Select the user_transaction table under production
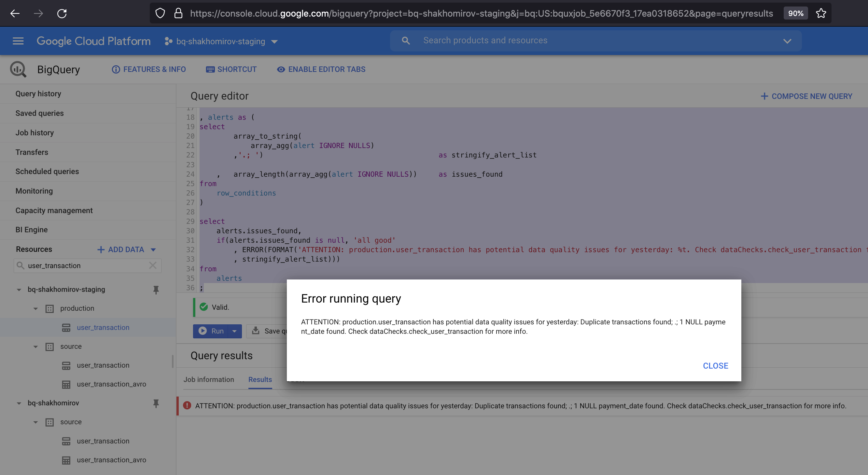This screenshot has height=475, width=868. pyautogui.click(x=103, y=327)
